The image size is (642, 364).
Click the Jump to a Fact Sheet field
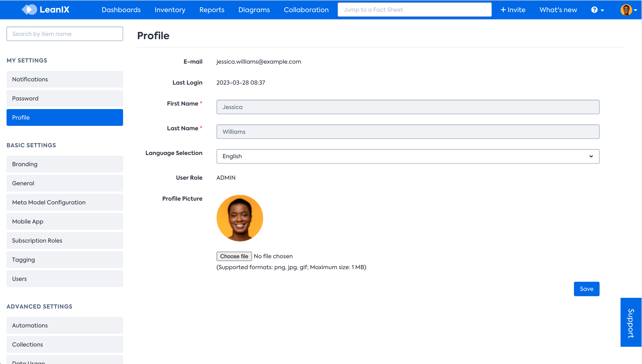click(414, 10)
